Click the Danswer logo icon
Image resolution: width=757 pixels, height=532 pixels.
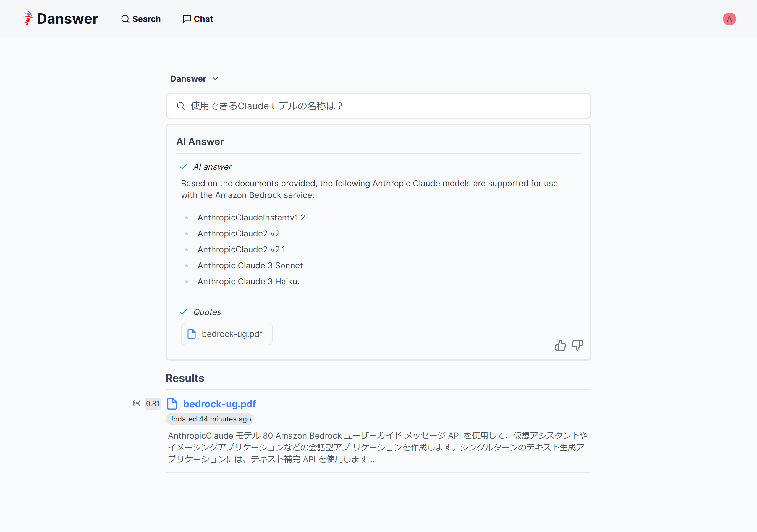point(28,18)
